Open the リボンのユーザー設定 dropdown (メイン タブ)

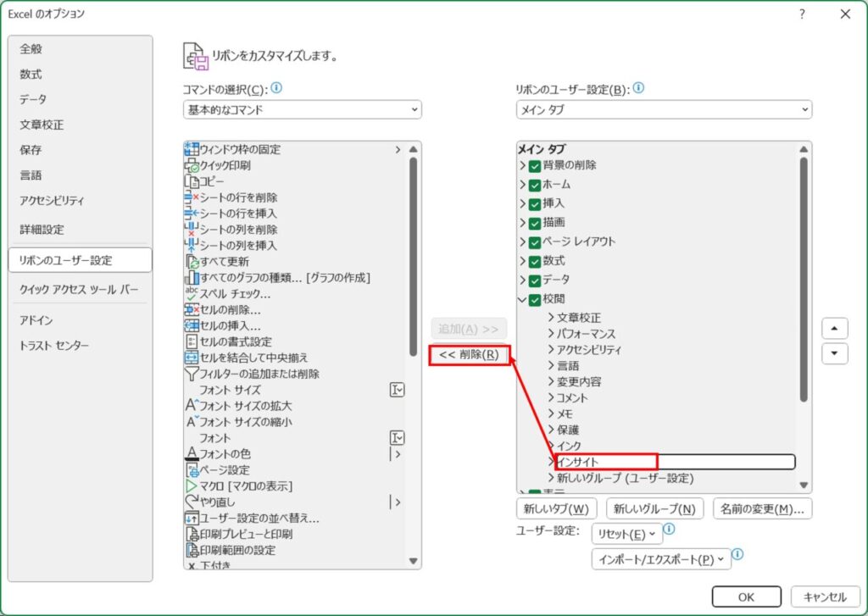[x=664, y=109]
